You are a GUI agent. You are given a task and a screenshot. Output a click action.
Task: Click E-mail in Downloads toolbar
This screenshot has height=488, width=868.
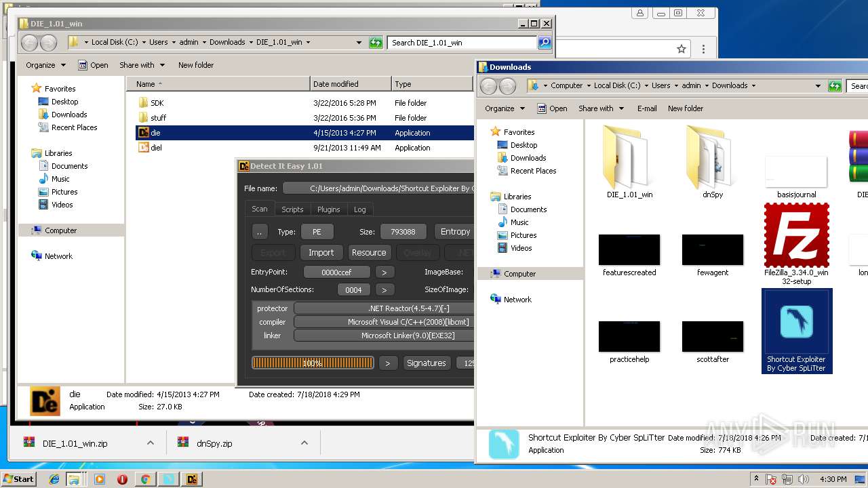(647, 108)
